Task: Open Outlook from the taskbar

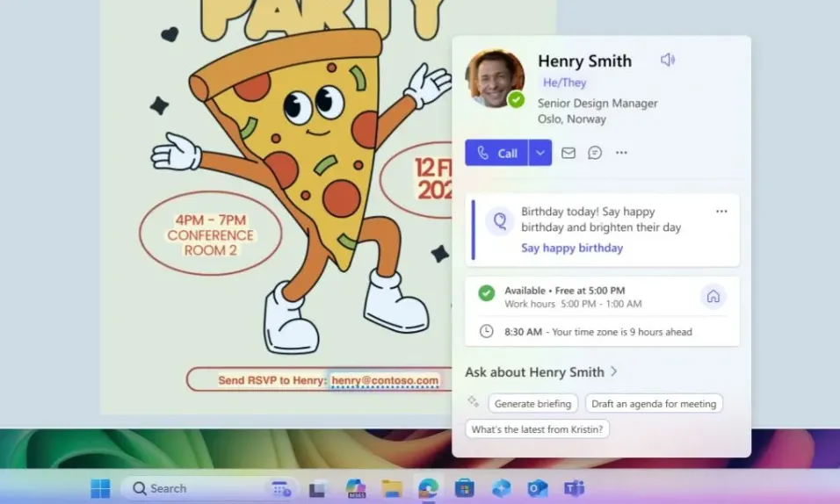Action: pyautogui.click(x=537, y=488)
